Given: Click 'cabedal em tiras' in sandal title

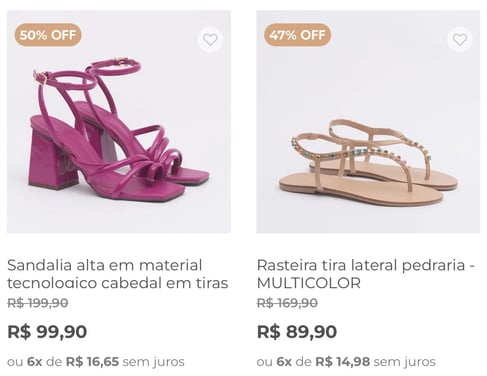Looking at the screenshot, I should click(x=164, y=283).
